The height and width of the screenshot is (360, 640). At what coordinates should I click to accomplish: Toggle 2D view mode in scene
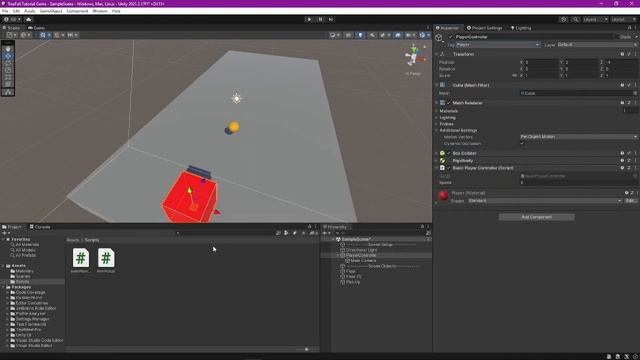pyautogui.click(x=348, y=35)
